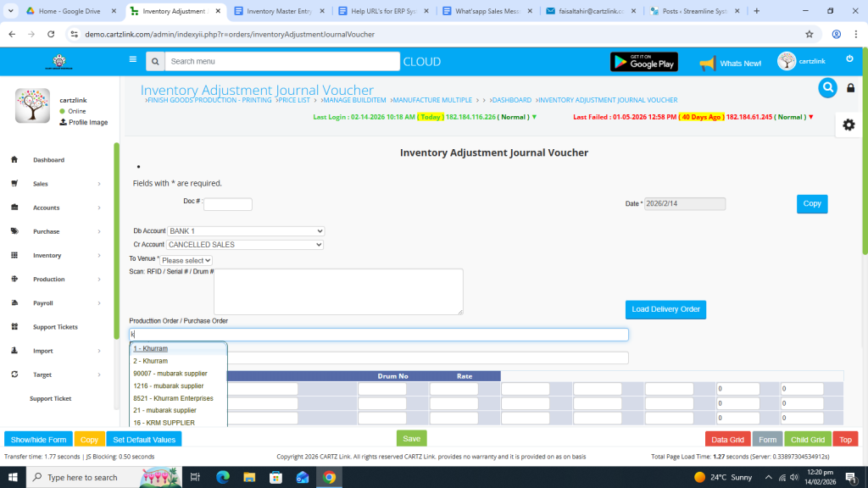Click the Load Delivery Order button
This screenshot has width=868, height=488.
[665, 309]
